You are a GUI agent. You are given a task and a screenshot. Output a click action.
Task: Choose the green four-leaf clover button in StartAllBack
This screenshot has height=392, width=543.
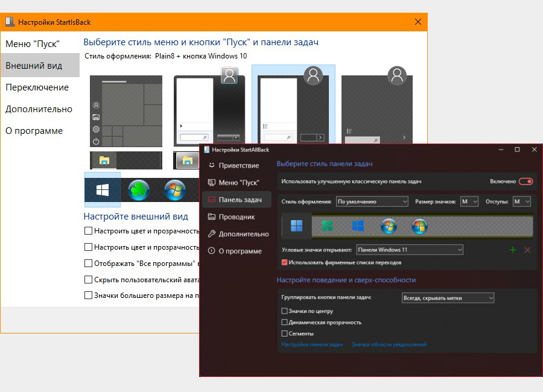(327, 226)
